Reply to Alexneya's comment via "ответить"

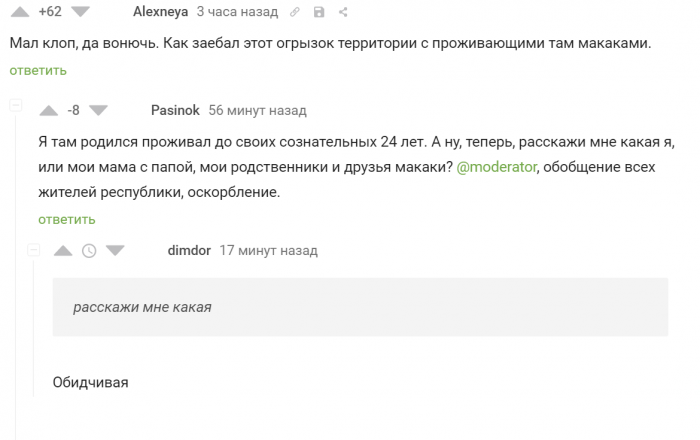click(x=38, y=70)
